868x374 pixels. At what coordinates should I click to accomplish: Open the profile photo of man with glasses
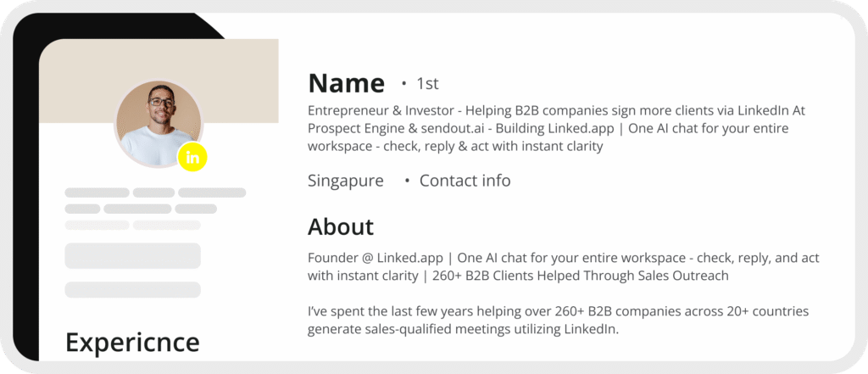[159, 124]
